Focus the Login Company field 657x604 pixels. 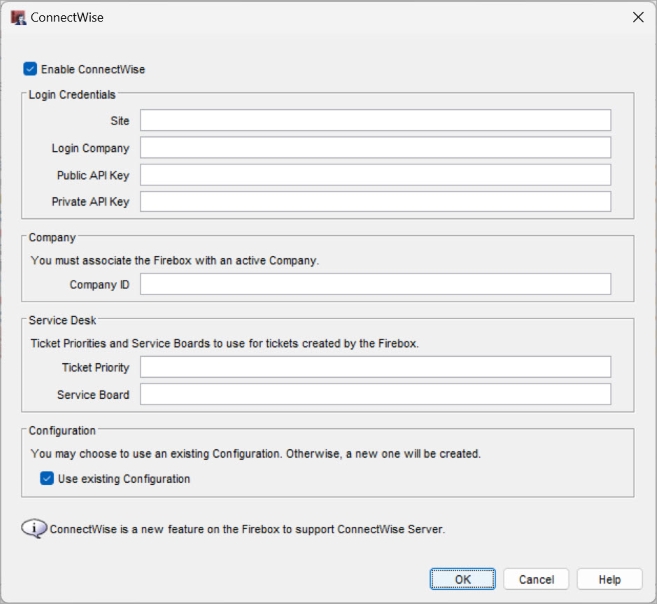tap(375, 147)
